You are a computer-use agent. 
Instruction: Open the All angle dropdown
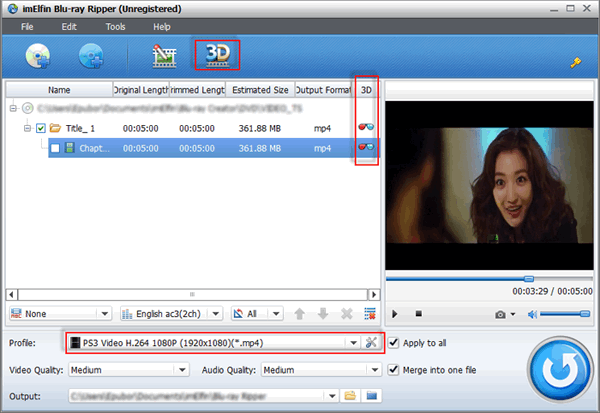pyautogui.click(x=257, y=314)
